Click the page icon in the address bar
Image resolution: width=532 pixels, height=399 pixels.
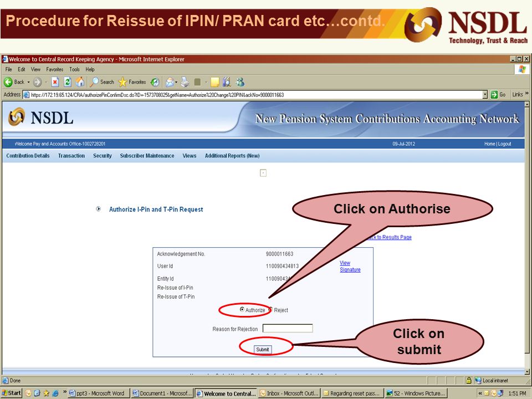[x=26, y=95]
